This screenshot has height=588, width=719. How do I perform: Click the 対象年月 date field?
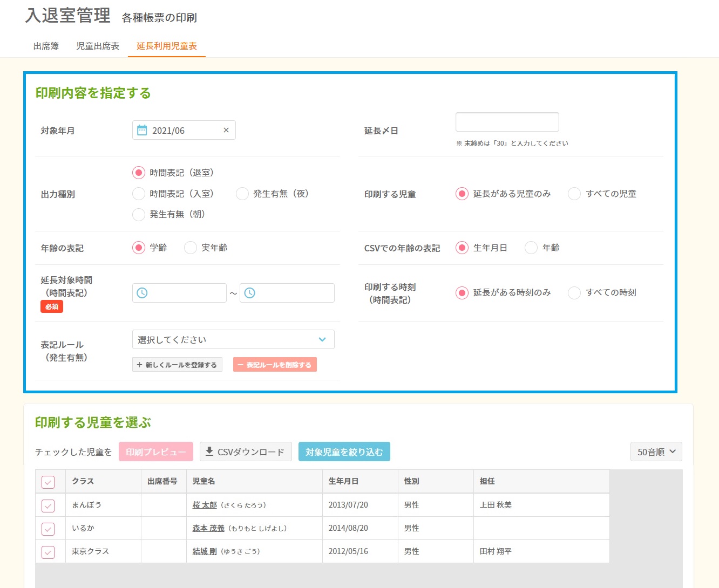click(x=184, y=130)
